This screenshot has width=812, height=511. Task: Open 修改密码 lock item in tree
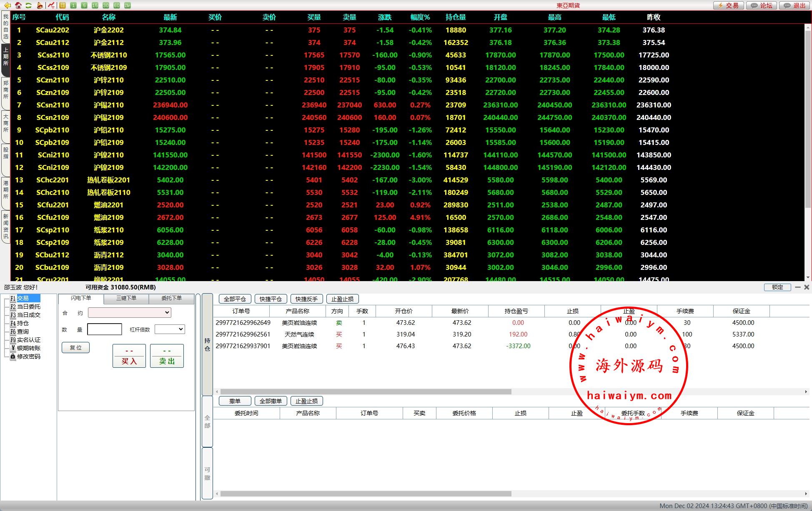pos(28,356)
